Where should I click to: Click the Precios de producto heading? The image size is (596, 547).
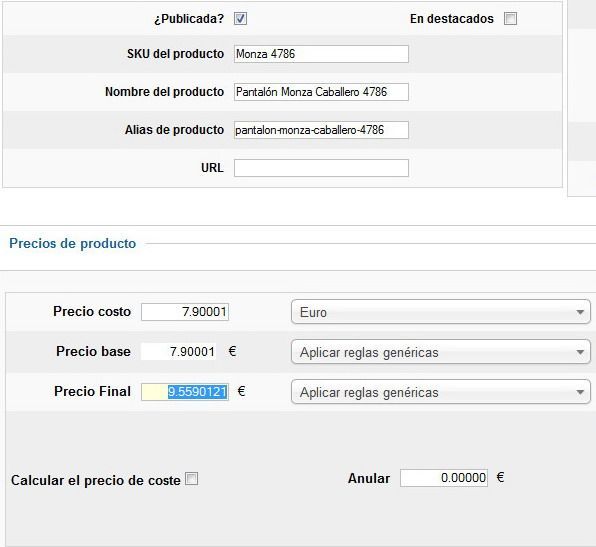pos(73,243)
